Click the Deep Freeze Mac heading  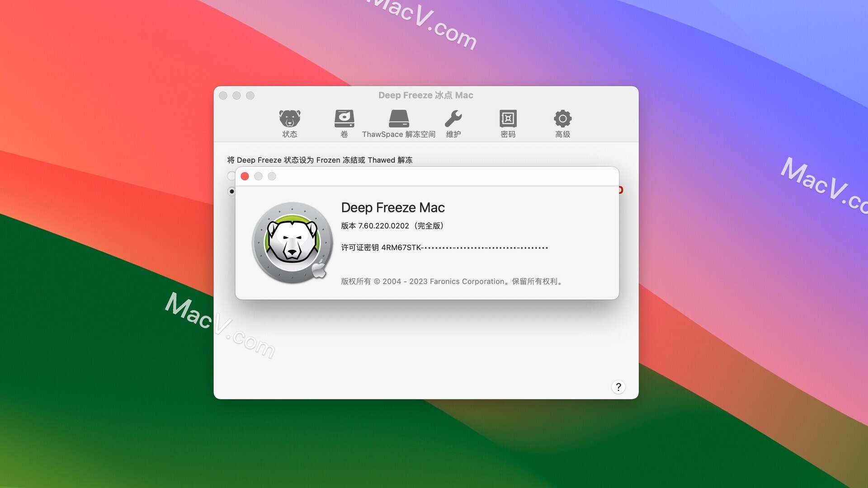click(393, 207)
